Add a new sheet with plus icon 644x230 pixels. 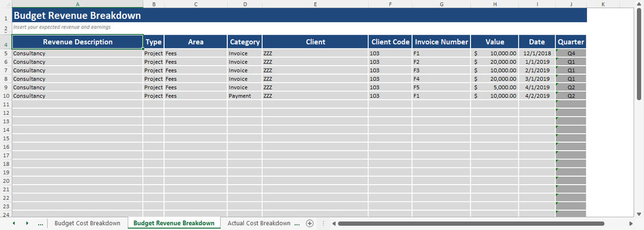click(309, 223)
